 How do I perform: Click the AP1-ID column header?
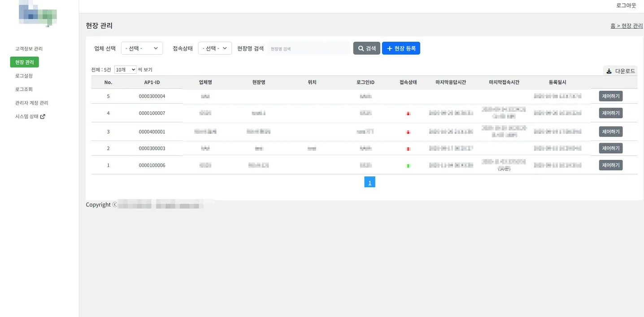coord(152,82)
